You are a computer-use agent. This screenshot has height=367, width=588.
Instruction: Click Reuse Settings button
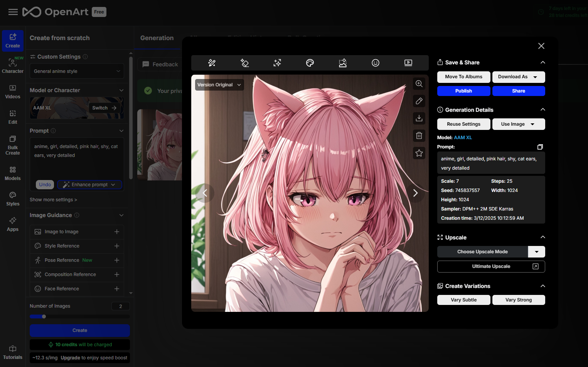(463, 124)
